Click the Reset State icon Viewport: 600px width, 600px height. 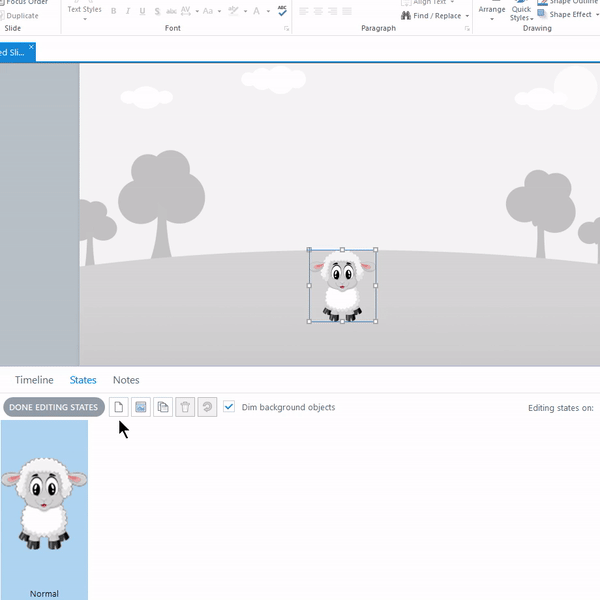[x=207, y=407]
